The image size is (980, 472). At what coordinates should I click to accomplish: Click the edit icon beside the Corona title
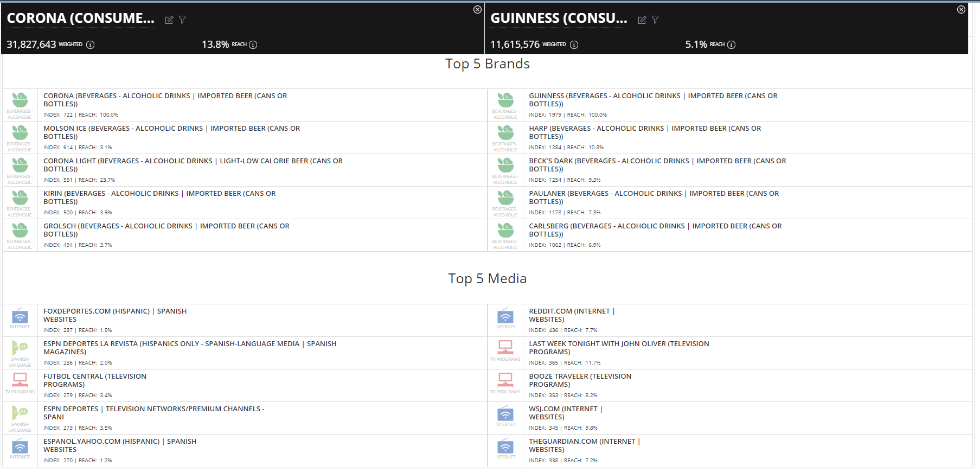pos(169,20)
